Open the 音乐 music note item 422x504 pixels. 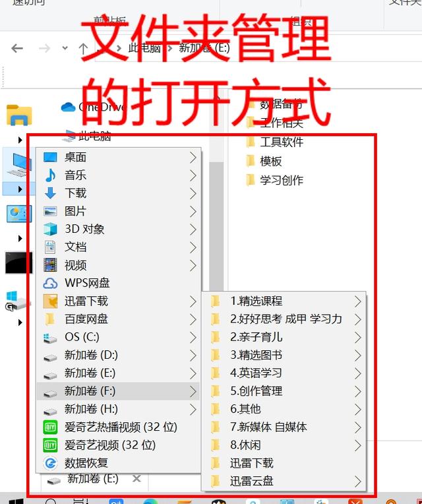(118, 175)
